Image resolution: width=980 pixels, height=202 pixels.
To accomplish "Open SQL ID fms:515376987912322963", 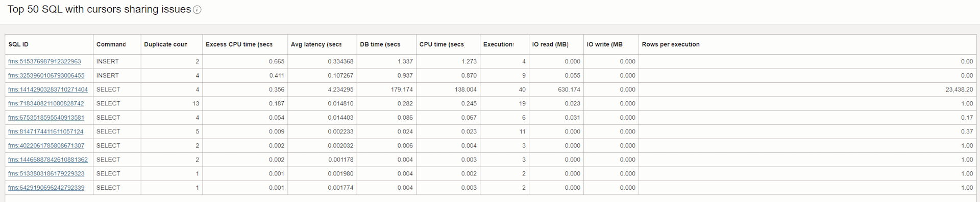I will tap(44, 61).
